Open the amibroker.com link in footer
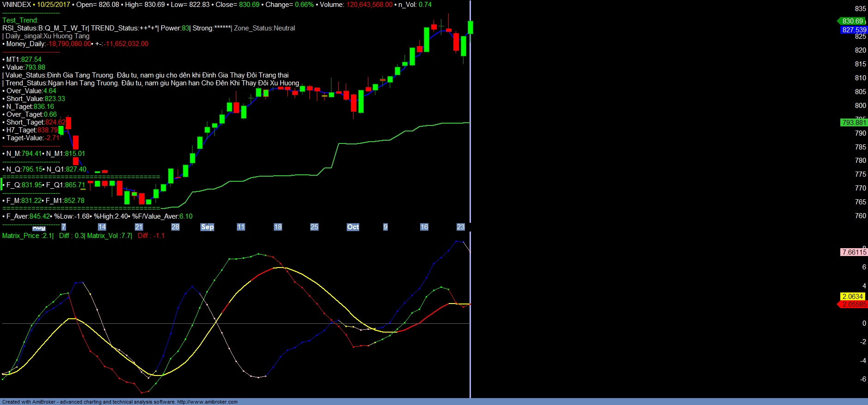868x405 pixels. point(207,402)
